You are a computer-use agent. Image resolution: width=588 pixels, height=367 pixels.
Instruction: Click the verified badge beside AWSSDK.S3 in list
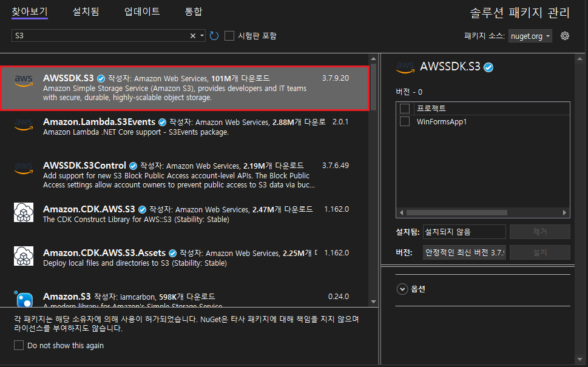(x=101, y=78)
